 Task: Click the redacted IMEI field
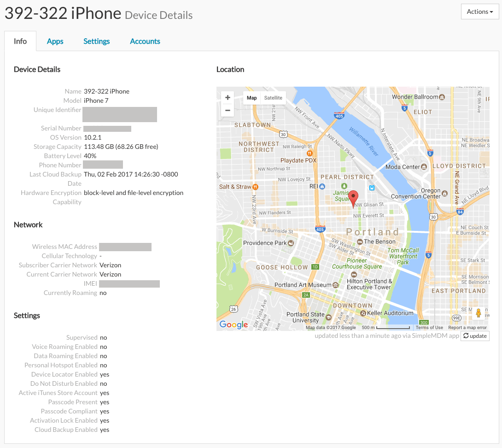coord(129,284)
